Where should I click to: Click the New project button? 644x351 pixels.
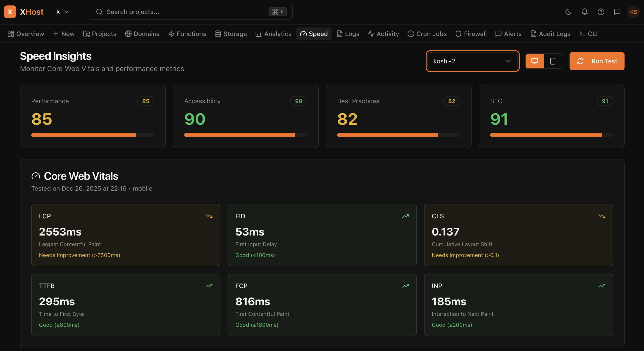tap(64, 34)
